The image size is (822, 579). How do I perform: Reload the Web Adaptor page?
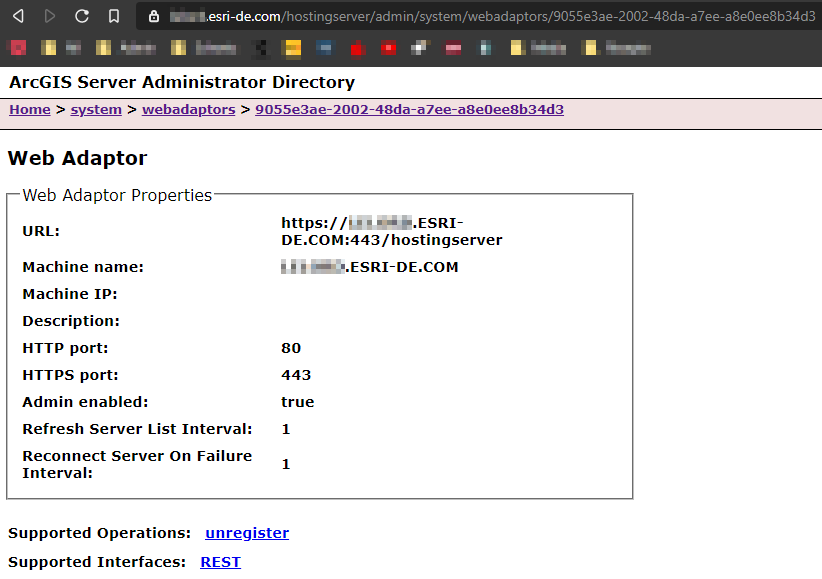[79, 16]
